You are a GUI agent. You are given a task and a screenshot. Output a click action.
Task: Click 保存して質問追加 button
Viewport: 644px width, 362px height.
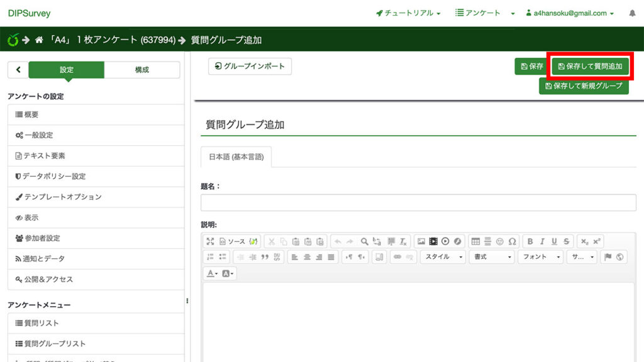(x=590, y=66)
